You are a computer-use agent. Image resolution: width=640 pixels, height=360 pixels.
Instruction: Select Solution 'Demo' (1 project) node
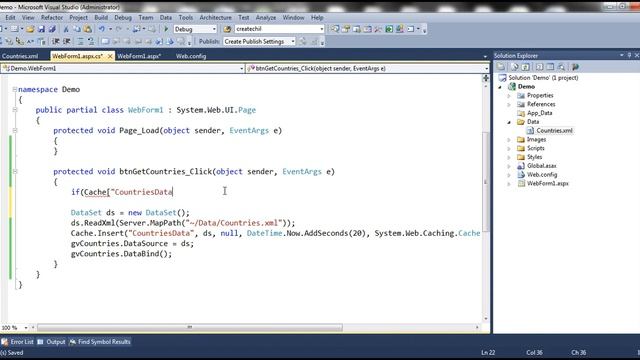[x=543, y=78]
